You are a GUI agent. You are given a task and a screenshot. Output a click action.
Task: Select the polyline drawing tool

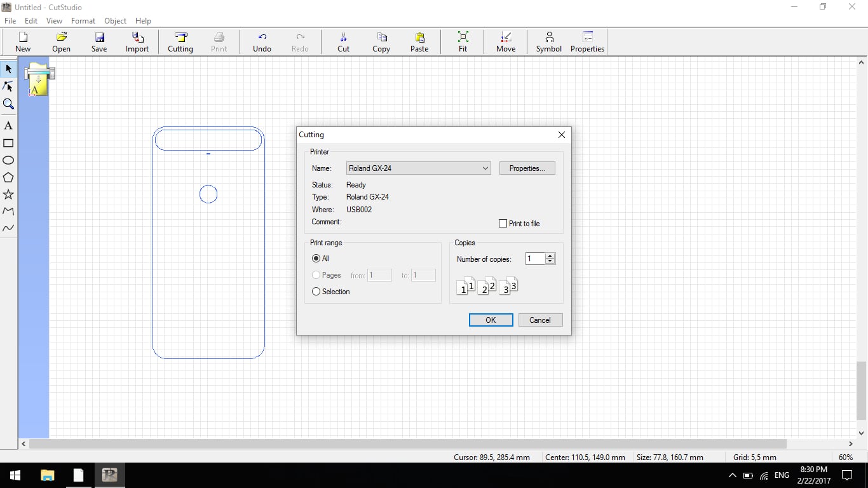tap(8, 211)
